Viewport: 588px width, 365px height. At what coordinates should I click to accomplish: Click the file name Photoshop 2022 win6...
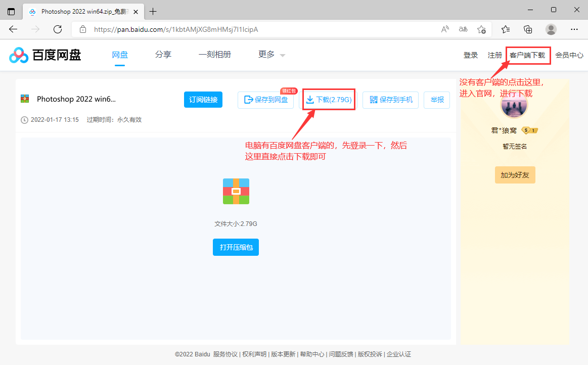[x=76, y=99]
